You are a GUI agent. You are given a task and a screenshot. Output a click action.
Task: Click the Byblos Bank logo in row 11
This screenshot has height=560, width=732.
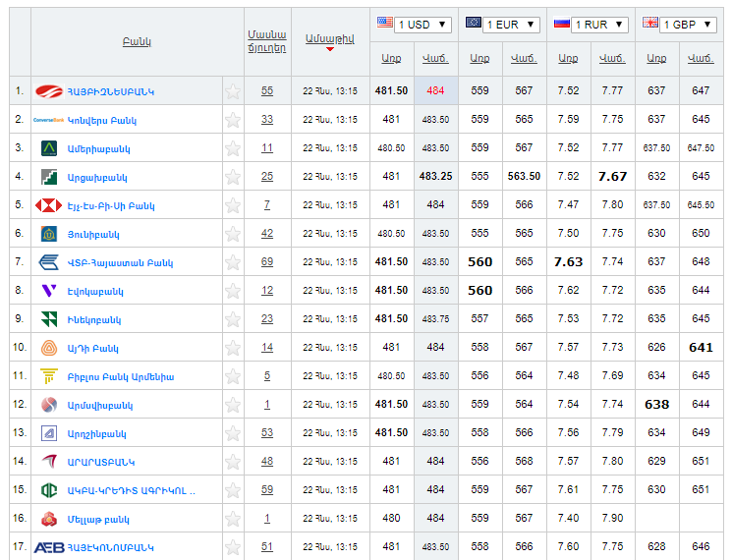pos(49,376)
